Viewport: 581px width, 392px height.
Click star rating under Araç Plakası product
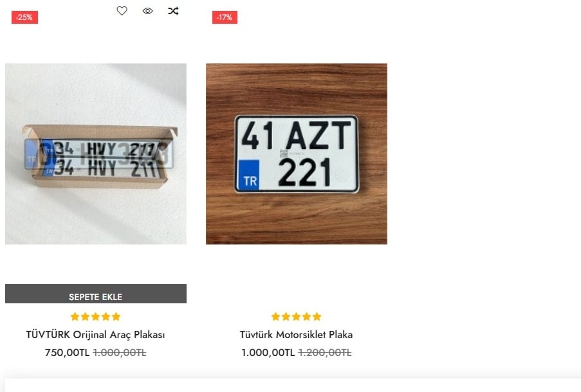95,317
